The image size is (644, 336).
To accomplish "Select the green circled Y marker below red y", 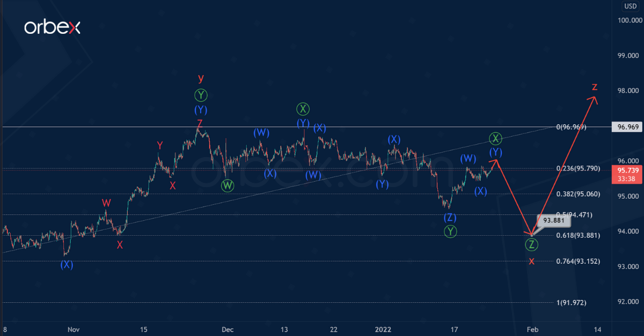I will pyautogui.click(x=200, y=95).
